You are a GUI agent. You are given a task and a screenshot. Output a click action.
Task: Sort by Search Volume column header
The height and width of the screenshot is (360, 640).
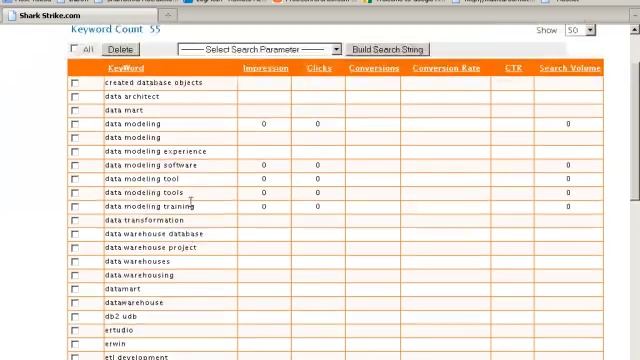[570, 68]
